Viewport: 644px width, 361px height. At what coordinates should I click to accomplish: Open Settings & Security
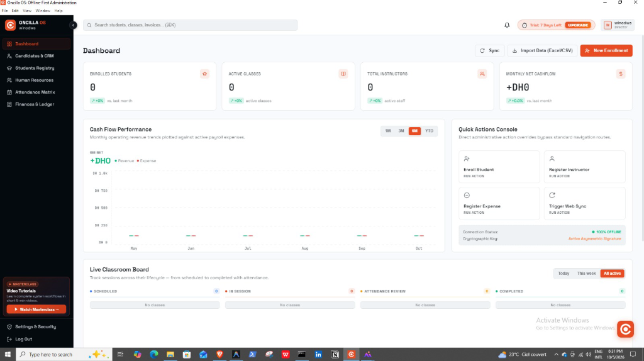[x=36, y=327]
